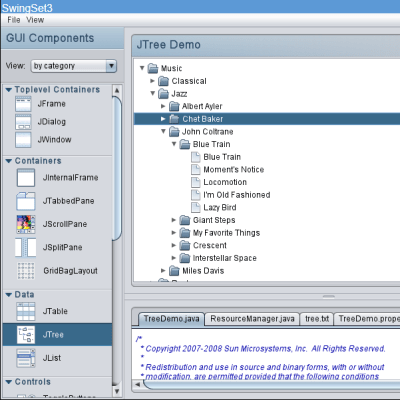Viewport: 400px width, 400px height.
Task: Expand the Chet Baker tree node
Action: [x=163, y=119]
